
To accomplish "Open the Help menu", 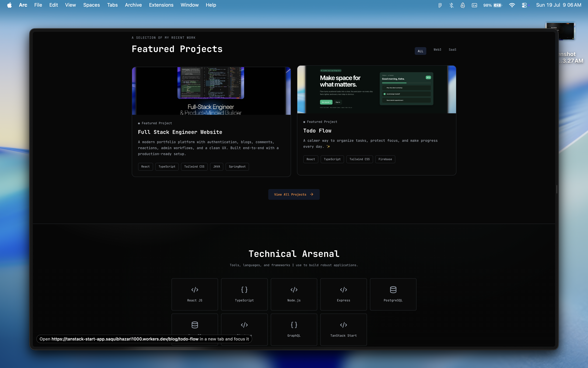I will [x=211, y=5].
